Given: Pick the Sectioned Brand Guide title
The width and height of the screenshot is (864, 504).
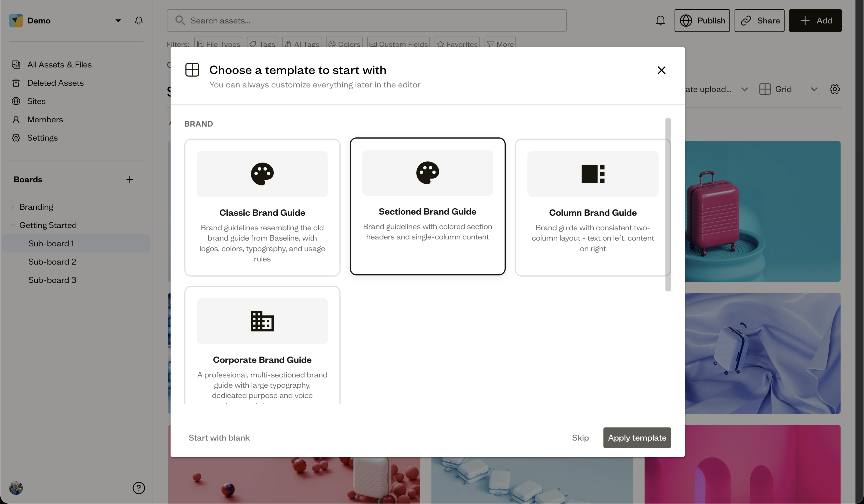Looking at the screenshot, I should (427, 211).
